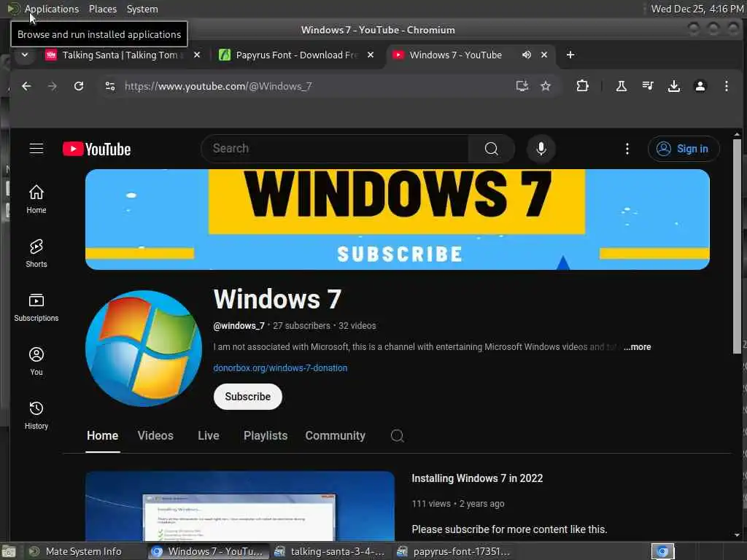Open media controls toolbar icon
Image resolution: width=747 pixels, height=560 pixels.
(648, 86)
